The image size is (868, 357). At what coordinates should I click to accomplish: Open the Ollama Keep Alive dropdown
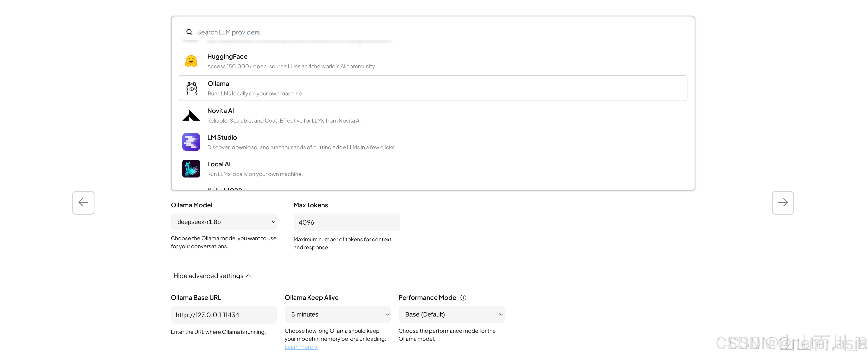337,315
